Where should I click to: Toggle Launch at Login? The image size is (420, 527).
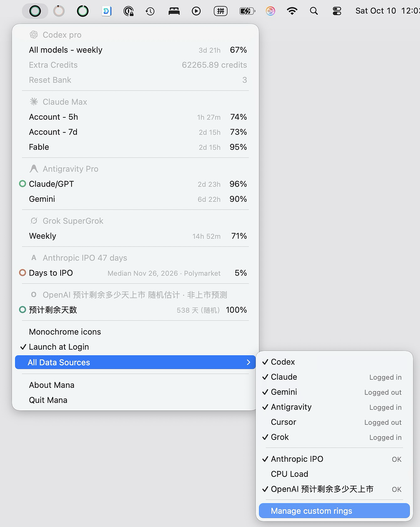(135, 347)
